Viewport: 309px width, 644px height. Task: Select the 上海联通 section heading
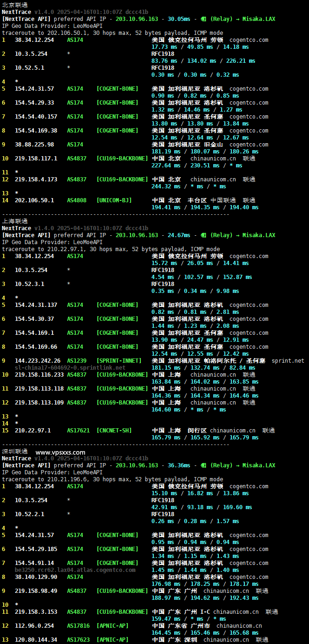click(14, 221)
